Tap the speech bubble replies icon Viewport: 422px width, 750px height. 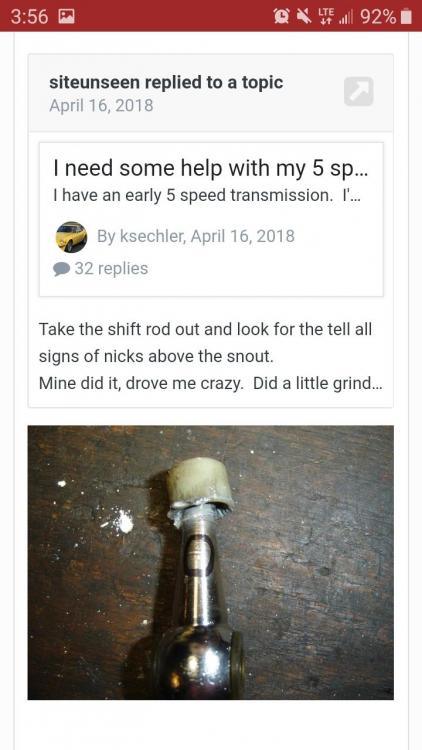pos(62,269)
